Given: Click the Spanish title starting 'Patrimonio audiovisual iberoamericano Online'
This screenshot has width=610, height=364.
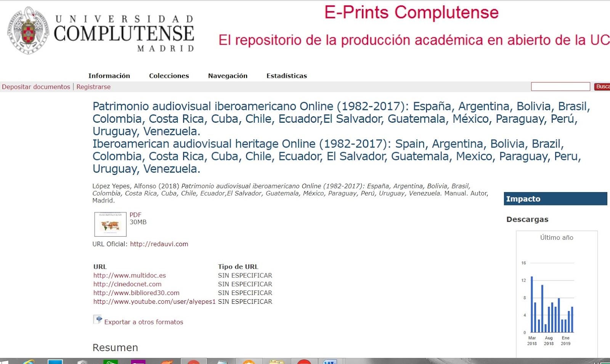Looking at the screenshot, I should pyautogui.click(x=341, y=119).
